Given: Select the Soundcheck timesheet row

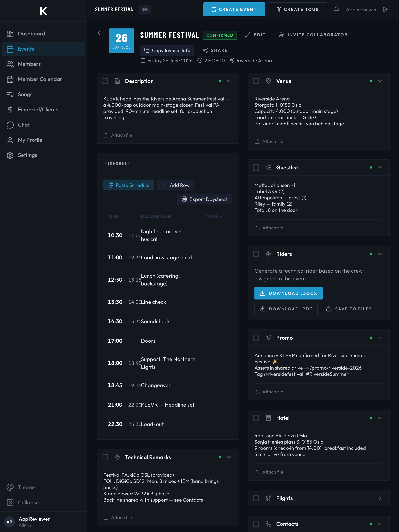Looking at the screenshot, I should [167, 321].
